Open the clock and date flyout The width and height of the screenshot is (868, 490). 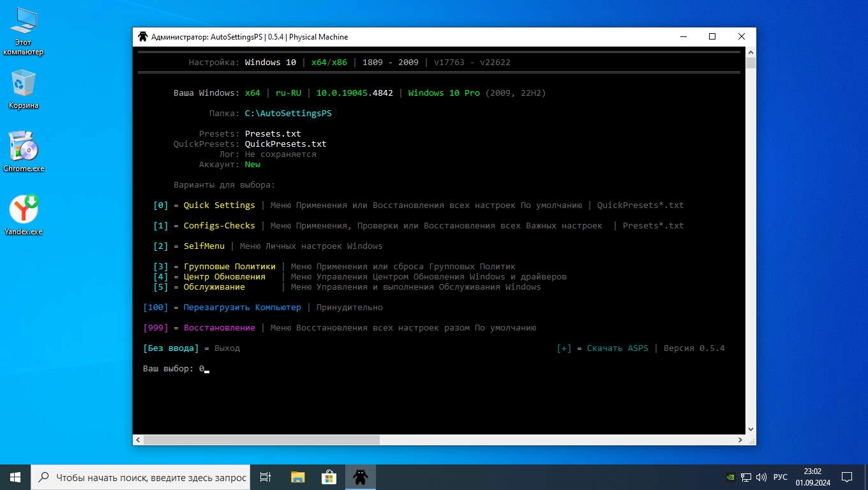pyautogui.click(x=812, y=477)
